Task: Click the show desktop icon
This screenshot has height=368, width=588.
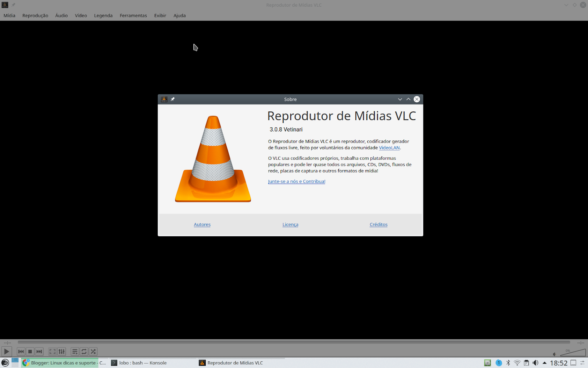Action: [573, 363]
